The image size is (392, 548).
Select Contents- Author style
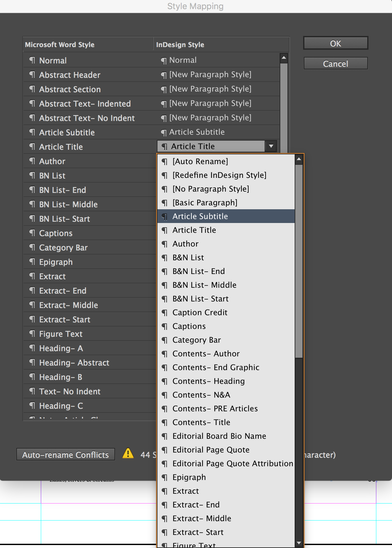226,353
